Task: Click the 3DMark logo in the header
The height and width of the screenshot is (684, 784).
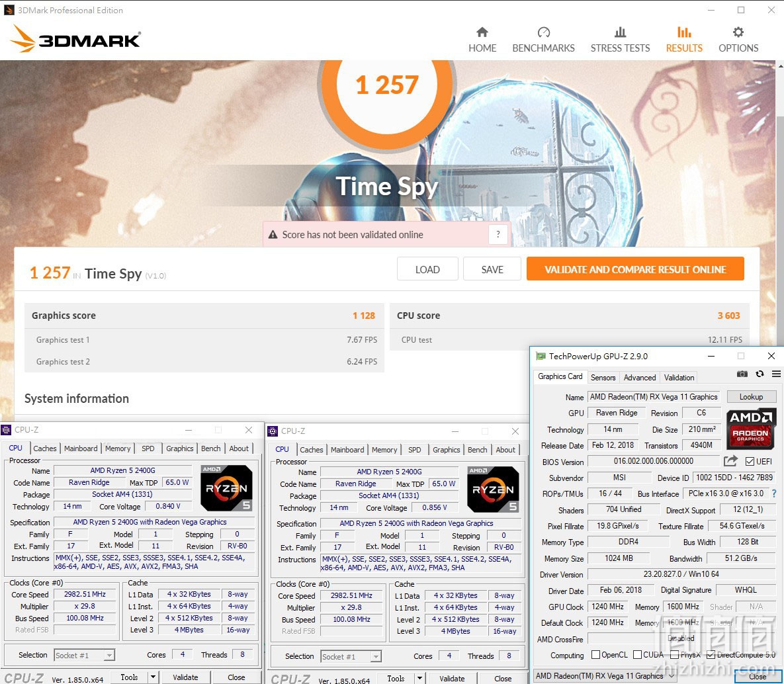Action: 75,38
